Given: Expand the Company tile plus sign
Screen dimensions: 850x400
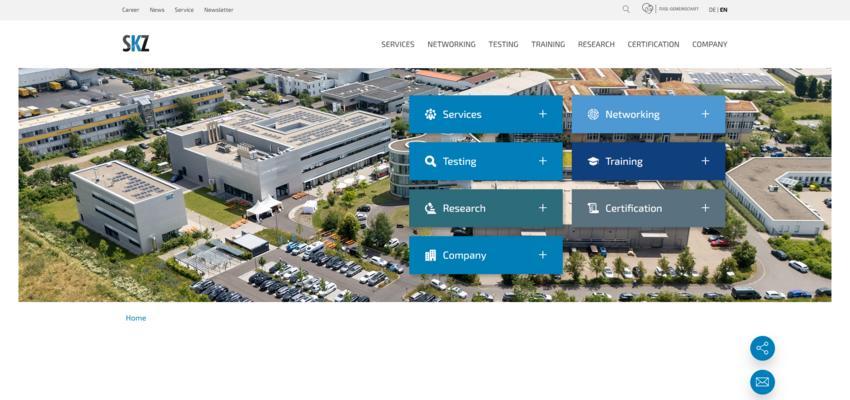Looking at the screenshot, I should (x=543, y=255).
